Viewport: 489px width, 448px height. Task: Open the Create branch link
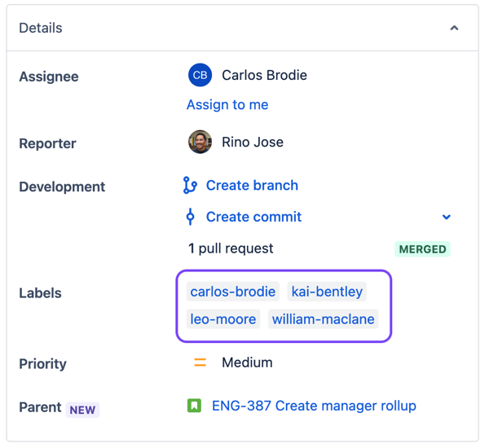tap(252, 186)
